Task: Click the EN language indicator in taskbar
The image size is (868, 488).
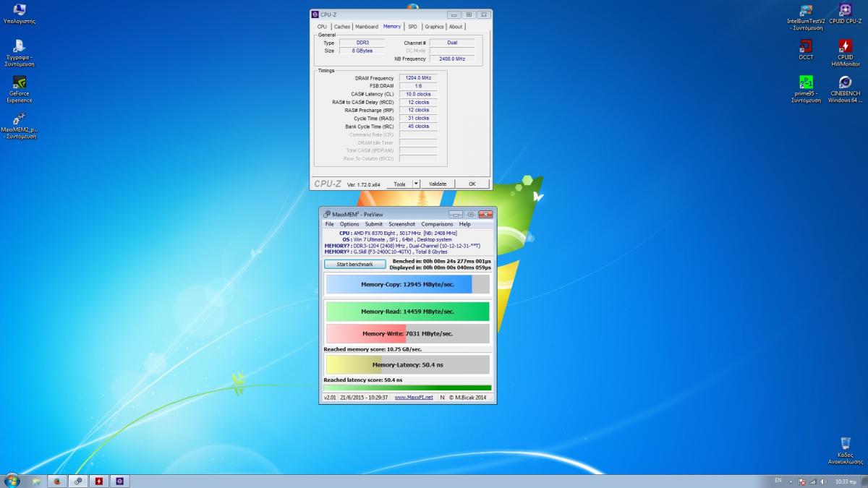Action: [778, 480]
